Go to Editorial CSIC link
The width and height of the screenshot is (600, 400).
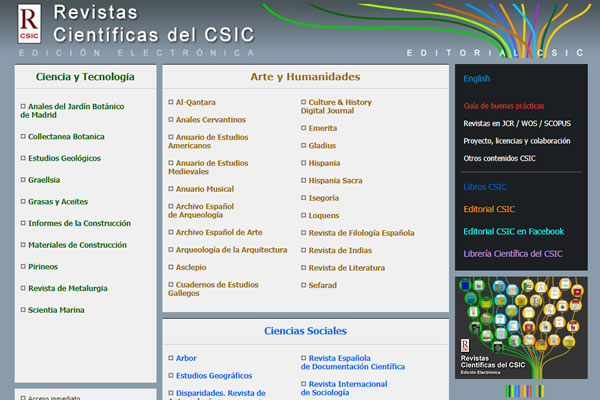[x=489, y=209]
